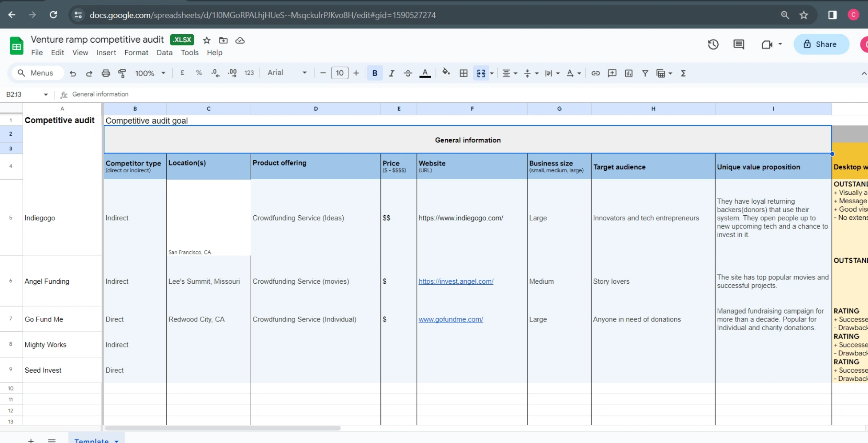Decrease decimal places
The height and width of the screenshot is (443, 868).
click(216, 73)
